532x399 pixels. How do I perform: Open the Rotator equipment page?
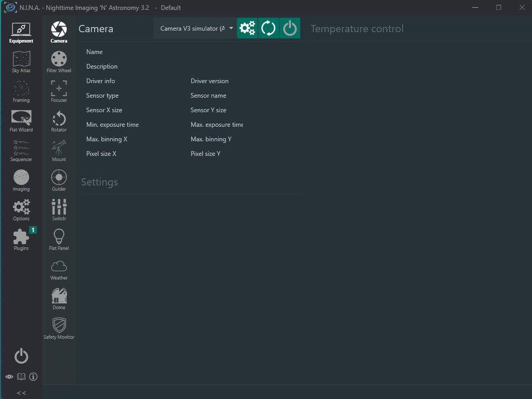59,121
